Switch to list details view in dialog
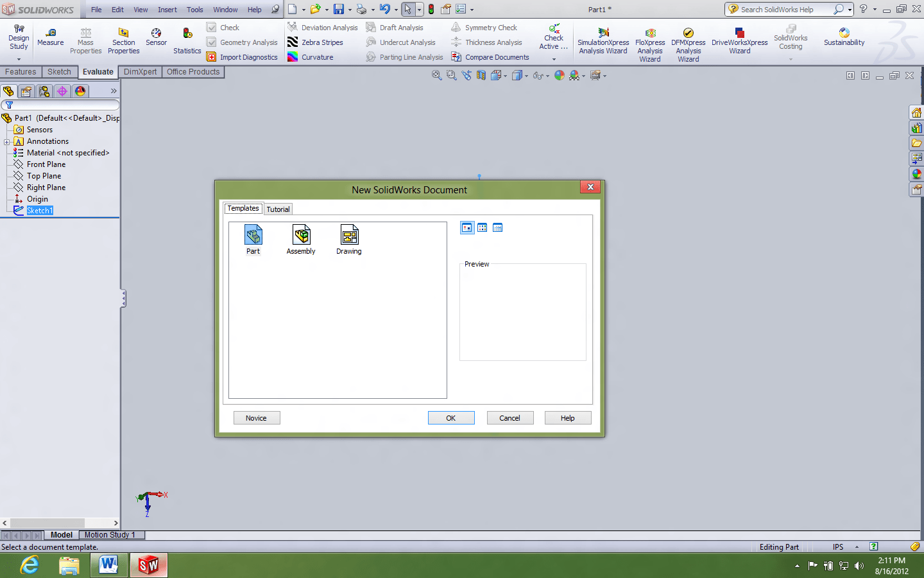Image resolution: width=924 pixels, height=578 pixels. (x=497, y=227)
